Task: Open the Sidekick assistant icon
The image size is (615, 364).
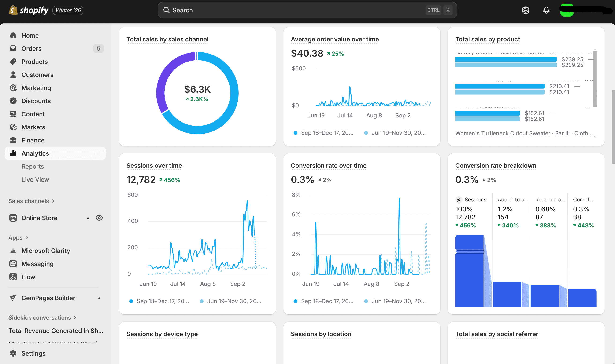Action: (525, 10)
